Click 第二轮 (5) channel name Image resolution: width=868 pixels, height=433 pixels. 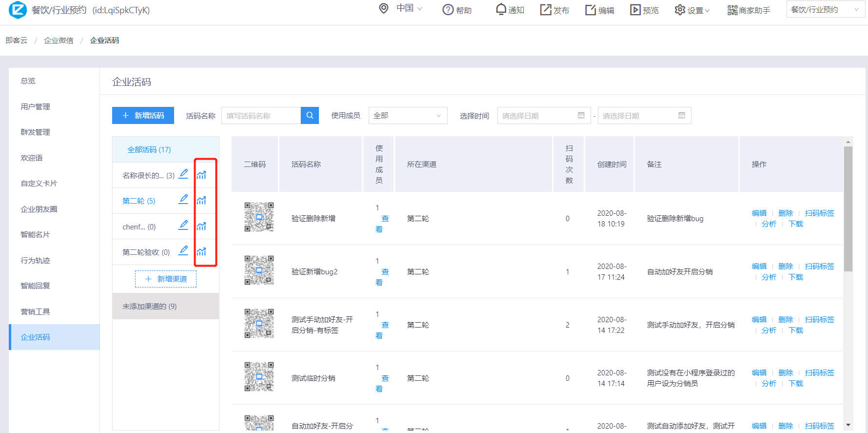pos(138,201)
